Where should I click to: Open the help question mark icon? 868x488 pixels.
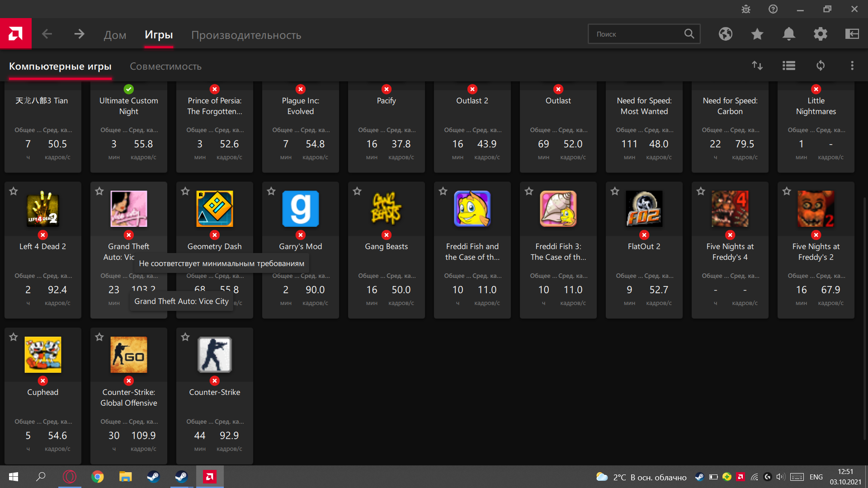773,9
